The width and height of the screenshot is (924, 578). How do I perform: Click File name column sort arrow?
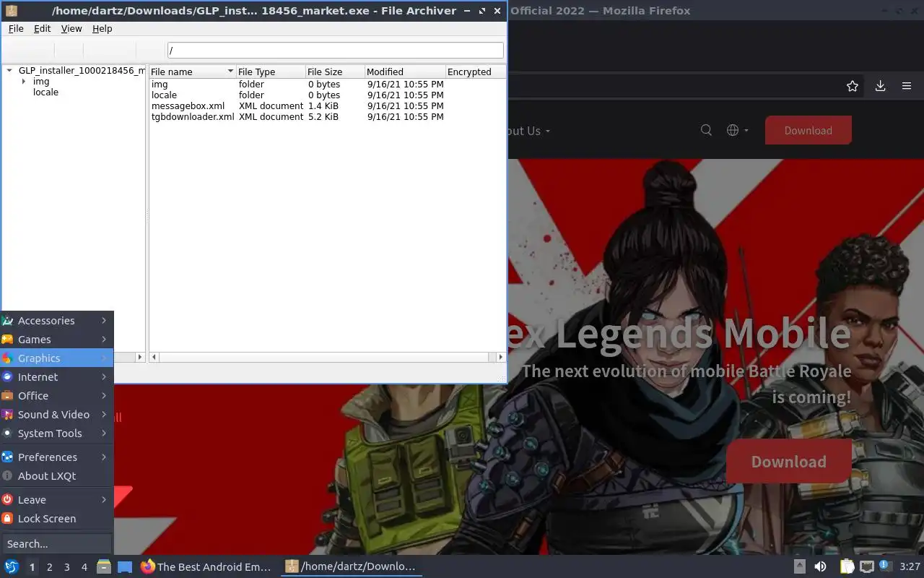[230, 72]
